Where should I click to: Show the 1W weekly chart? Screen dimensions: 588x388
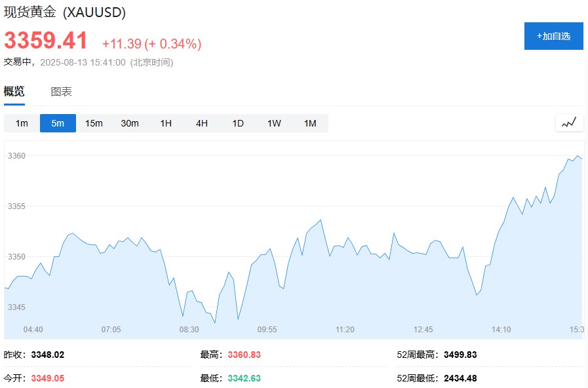click(274, 123)
